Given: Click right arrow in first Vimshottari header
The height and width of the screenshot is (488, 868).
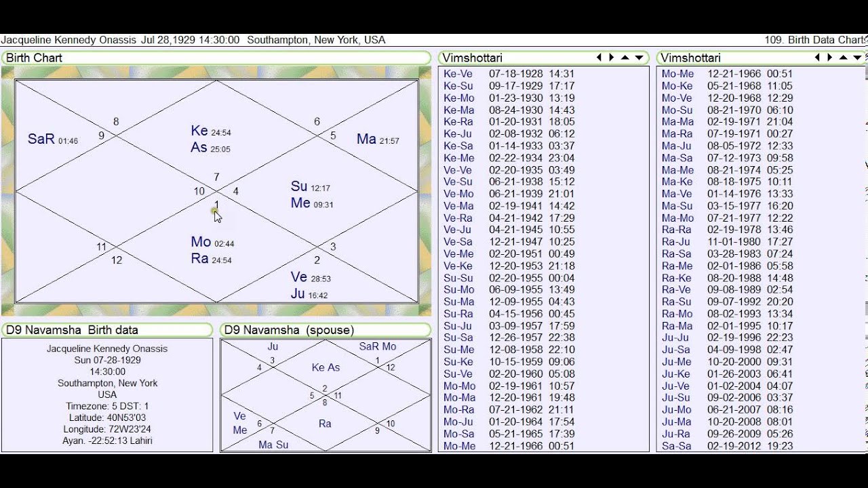Looking at the screenshot, I should [611, 58].
